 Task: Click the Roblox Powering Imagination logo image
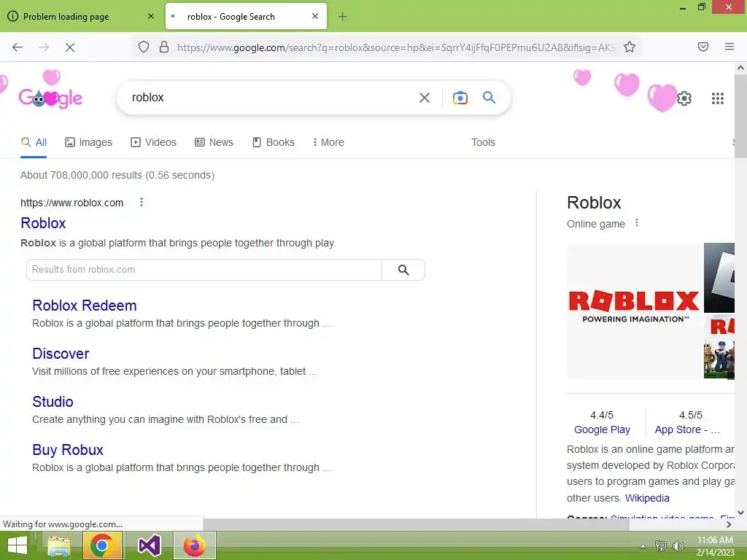pos(635,311)
